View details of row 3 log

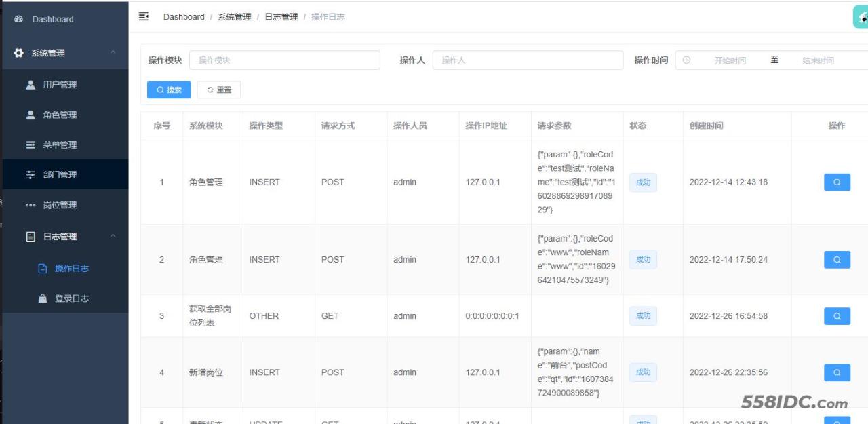tap(837, 315)
